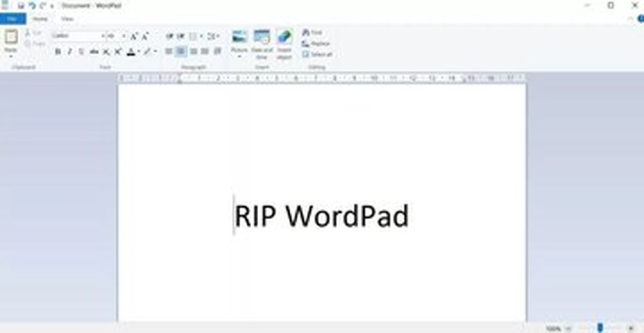This screenshot has height=333, width=644.
Task: Click the WordPad application icon in title bar
Action: click(4, 5)
